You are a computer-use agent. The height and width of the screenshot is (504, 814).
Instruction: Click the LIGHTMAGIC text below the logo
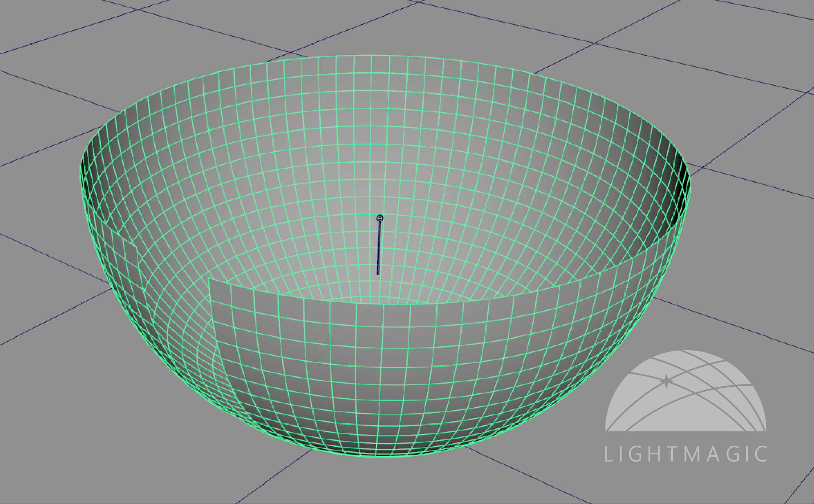pos(685,454)
